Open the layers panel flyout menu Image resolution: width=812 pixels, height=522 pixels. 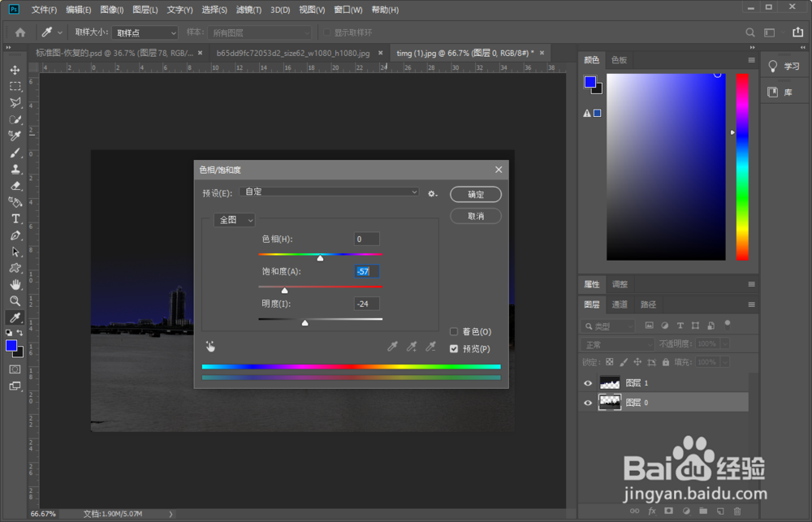751,304
